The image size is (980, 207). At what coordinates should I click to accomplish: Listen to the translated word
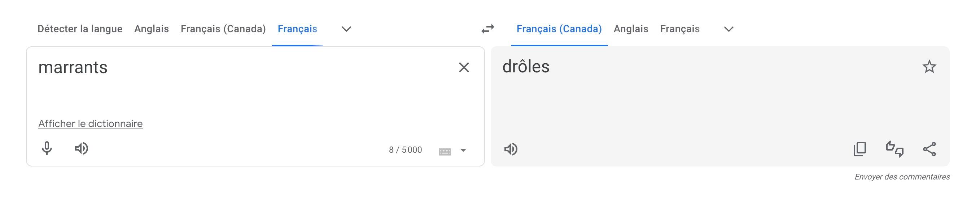click(511, 149)
